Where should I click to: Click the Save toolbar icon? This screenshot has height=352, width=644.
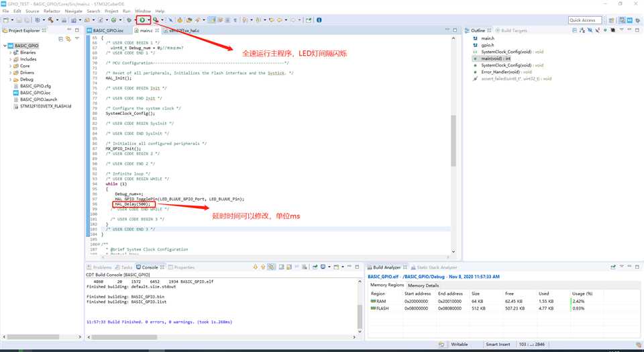click(19, 19)
